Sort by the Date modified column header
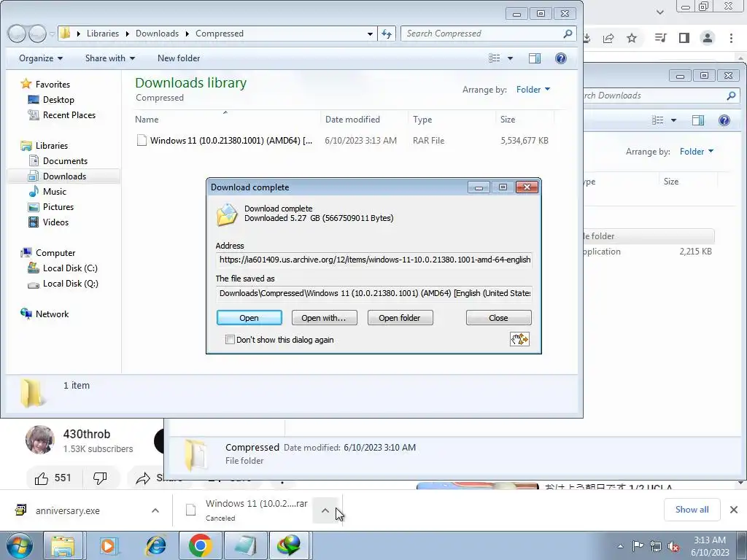Viewport: 747px width, 560px height. [x=365, y=119]
